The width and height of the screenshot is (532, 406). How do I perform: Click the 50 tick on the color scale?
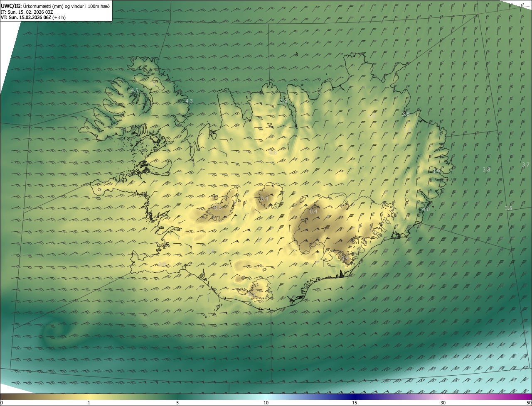click(x=529, y=403)
